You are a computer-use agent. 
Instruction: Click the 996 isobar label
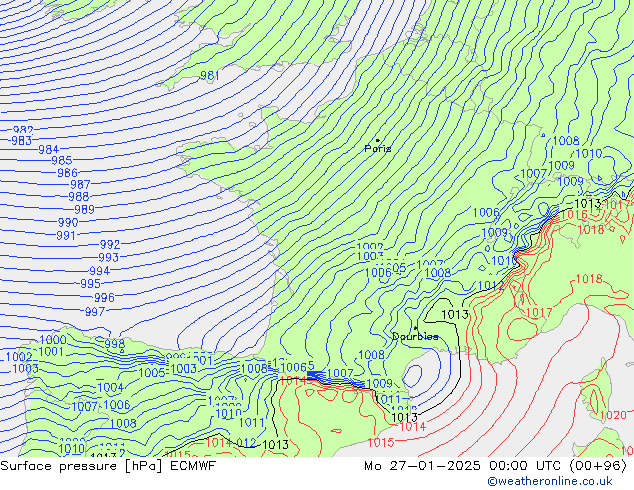104,298
